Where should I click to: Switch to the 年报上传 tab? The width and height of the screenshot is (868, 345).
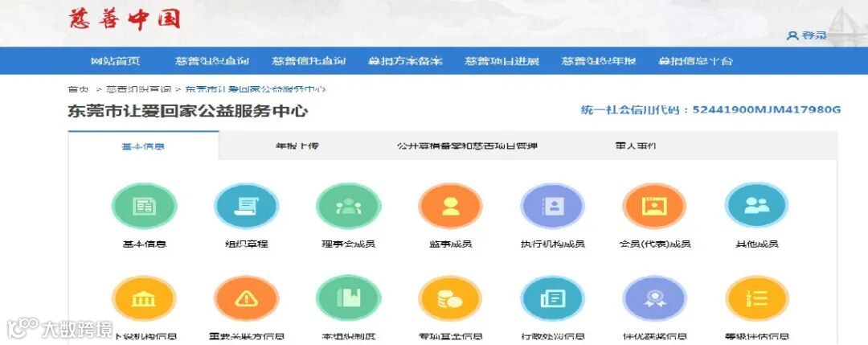[297, 146]
